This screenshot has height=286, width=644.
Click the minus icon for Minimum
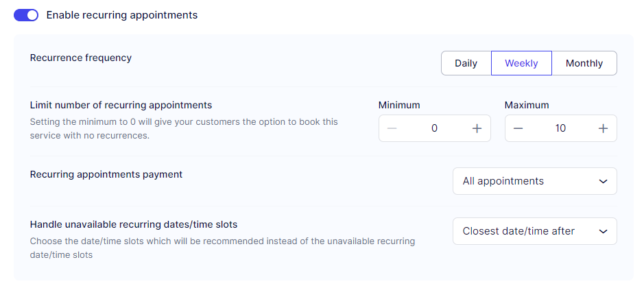[392, 128]
